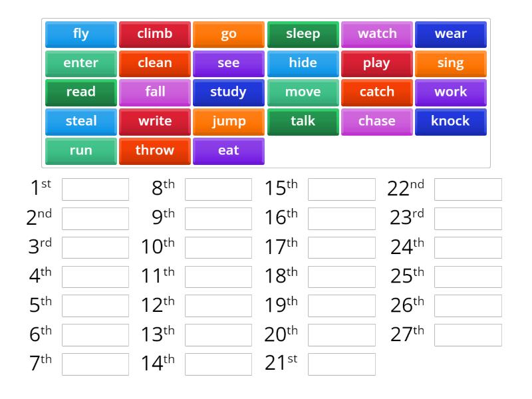
Task: Click the "sing" word tile
Action: [451, 63]
